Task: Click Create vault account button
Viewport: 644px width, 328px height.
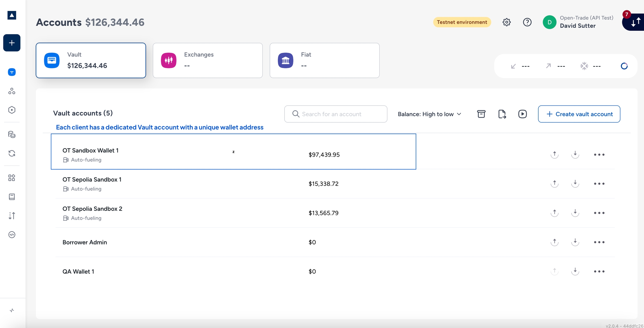Action: [x=579, y=114]
